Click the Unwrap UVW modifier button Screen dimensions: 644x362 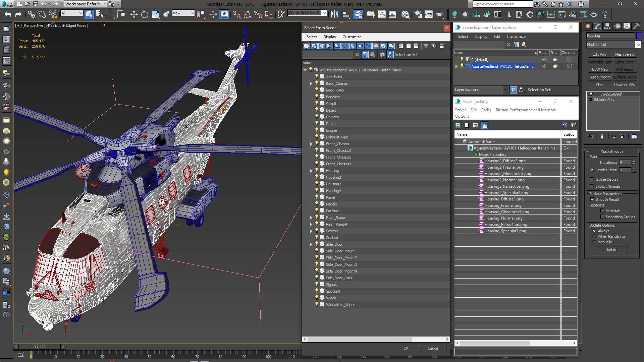click(625, 85)
